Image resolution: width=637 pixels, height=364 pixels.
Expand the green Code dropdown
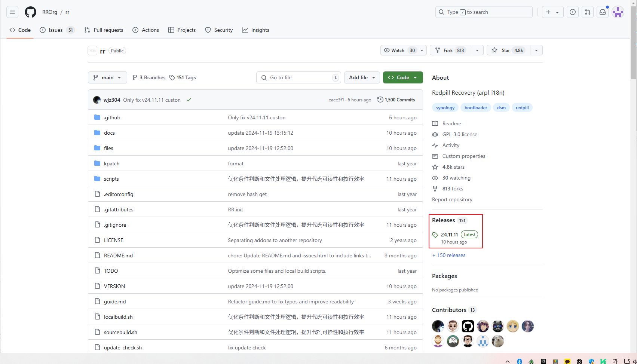point(403,77)
